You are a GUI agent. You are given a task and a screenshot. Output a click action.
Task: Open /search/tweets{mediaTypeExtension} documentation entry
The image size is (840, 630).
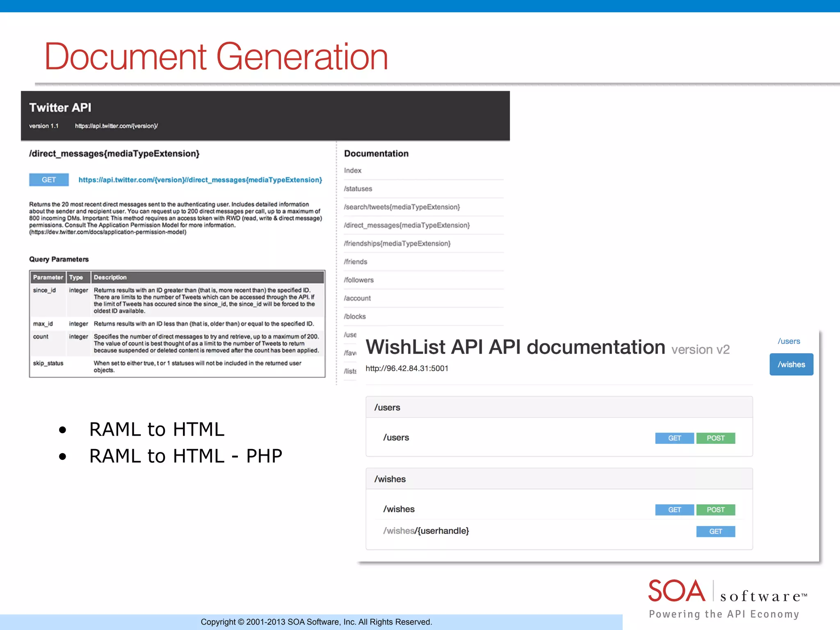(402, 207)
